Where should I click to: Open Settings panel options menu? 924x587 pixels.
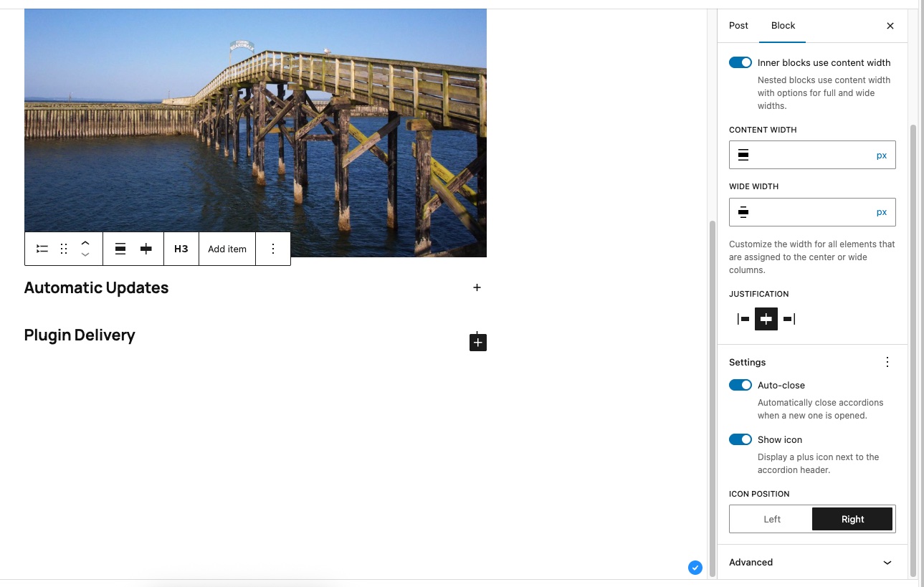pos(887,363)
